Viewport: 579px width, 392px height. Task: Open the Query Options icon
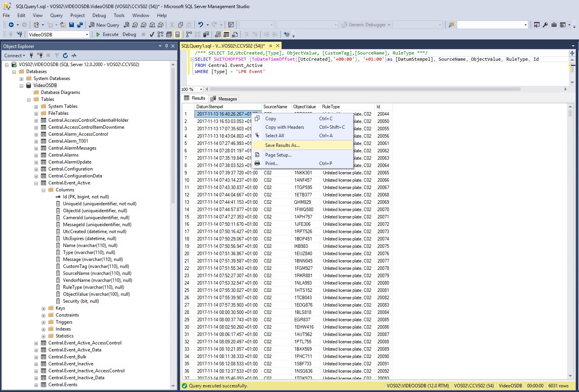169,34
